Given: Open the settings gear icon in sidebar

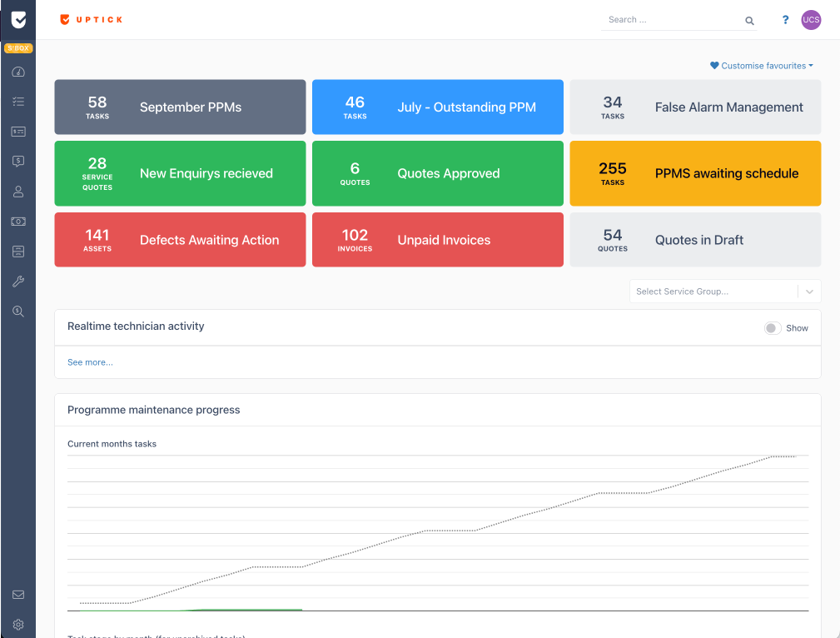Looking at the screenshot, I should coord(18,625).
